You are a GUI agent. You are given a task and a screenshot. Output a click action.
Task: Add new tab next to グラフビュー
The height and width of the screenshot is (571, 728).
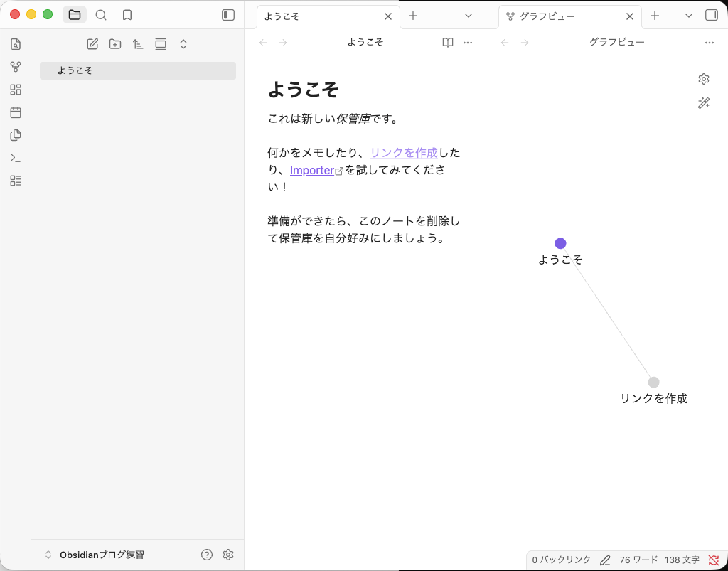click(655, 16)
